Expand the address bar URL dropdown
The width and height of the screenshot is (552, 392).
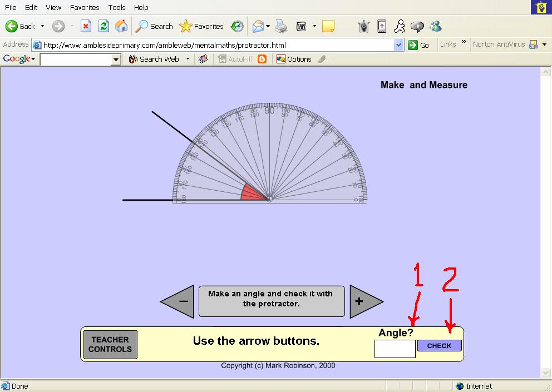[x=398, y=45]
